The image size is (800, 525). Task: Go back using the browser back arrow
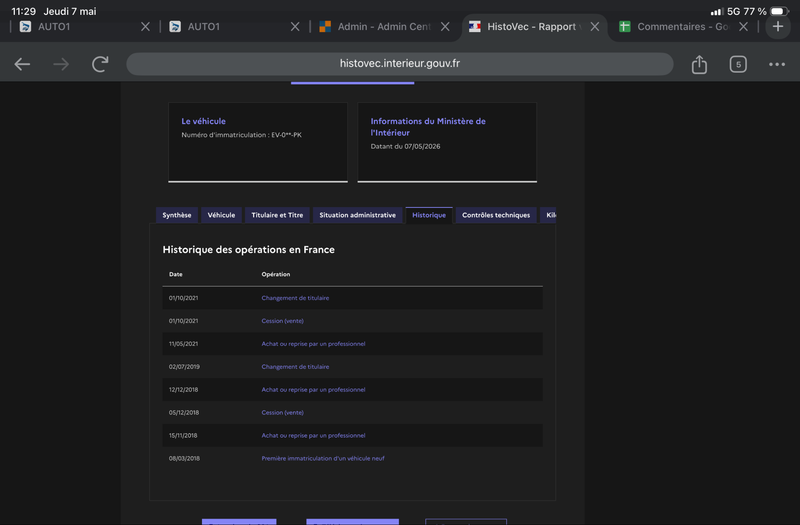(x=22, y=64)
